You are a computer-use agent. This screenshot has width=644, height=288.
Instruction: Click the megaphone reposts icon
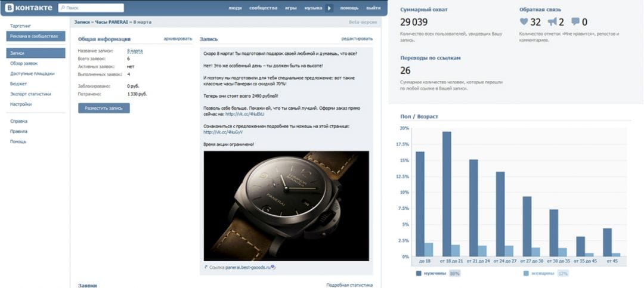click(x=552, y=22)
